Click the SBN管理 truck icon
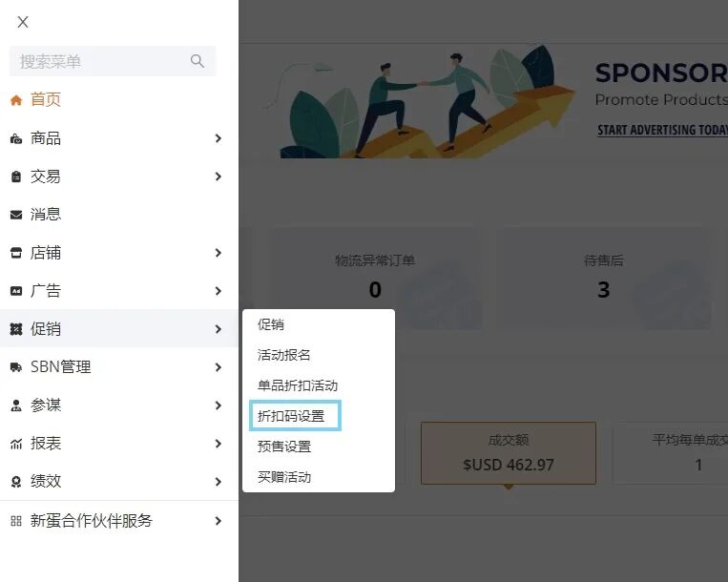Screen dimensions: 728x582 (15, 367)
